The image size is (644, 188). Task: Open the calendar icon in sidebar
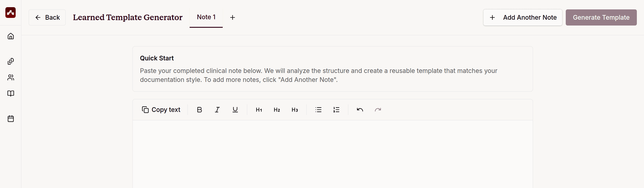[x=11, y=119]
